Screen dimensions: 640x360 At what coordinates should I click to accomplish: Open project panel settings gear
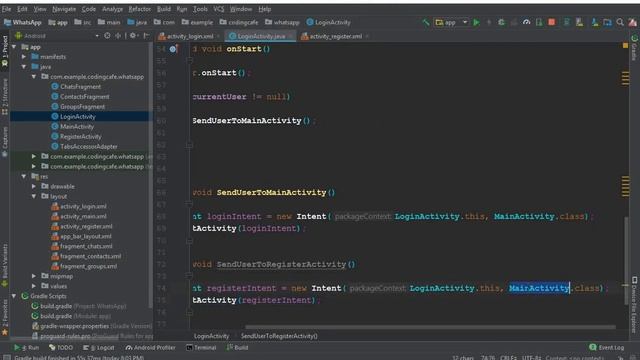pyautogui.click(x=132, y=36)
